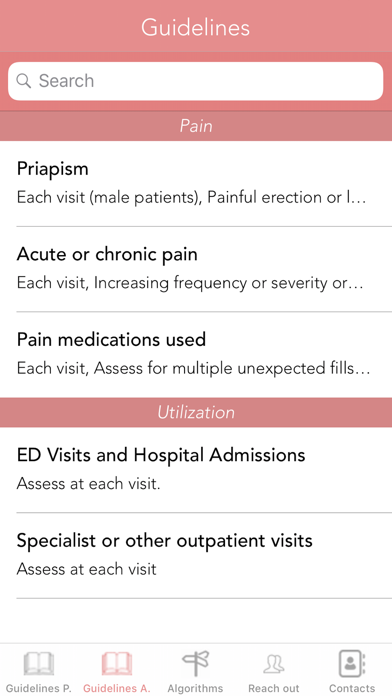The width and height of the screenshot is (392, 696).
Task: Tap the Reach out tab label
Action: click(274, 688)
